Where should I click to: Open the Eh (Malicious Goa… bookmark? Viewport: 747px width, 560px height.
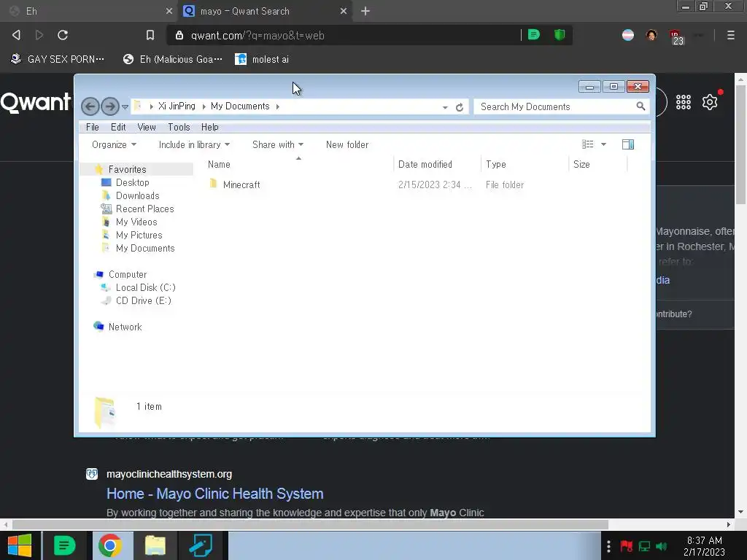(172, 59)
